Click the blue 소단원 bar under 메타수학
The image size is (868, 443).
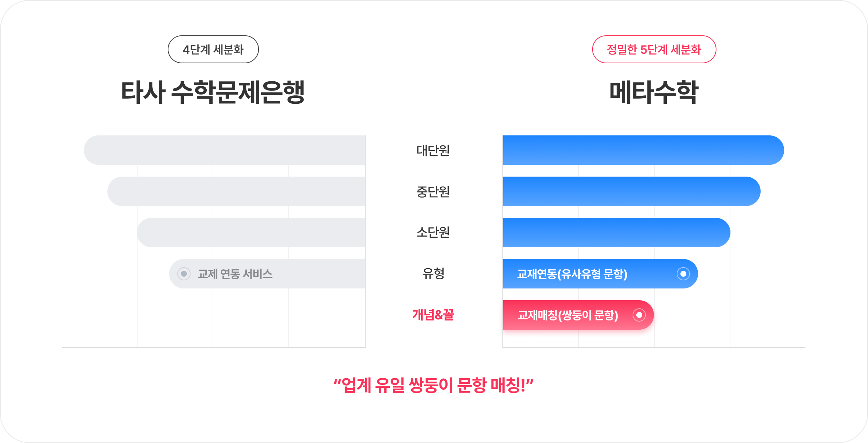616,233
